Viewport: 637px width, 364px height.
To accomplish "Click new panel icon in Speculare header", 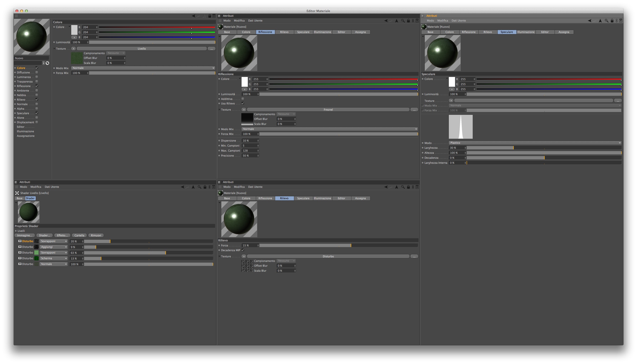I will coord(621,21).
